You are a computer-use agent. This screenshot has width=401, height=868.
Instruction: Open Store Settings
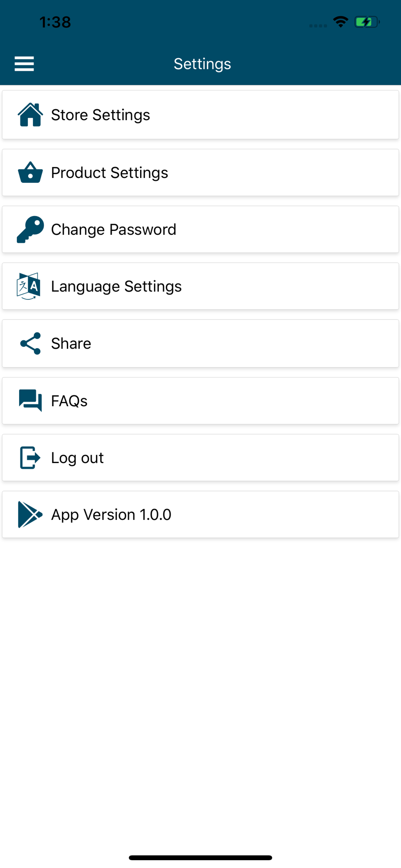click(x=101, y=115)
